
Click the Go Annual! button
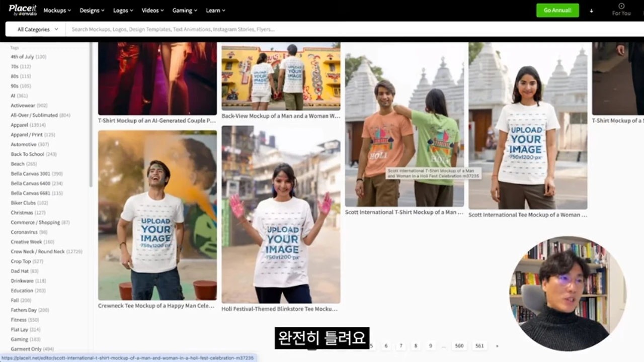point(557,11)
